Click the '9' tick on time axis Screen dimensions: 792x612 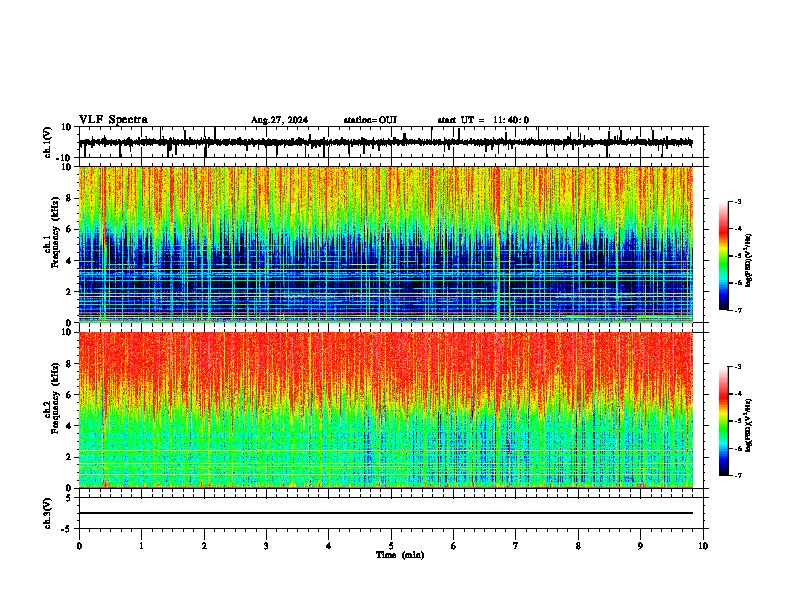pyautogui.click(x=640, y=546)
